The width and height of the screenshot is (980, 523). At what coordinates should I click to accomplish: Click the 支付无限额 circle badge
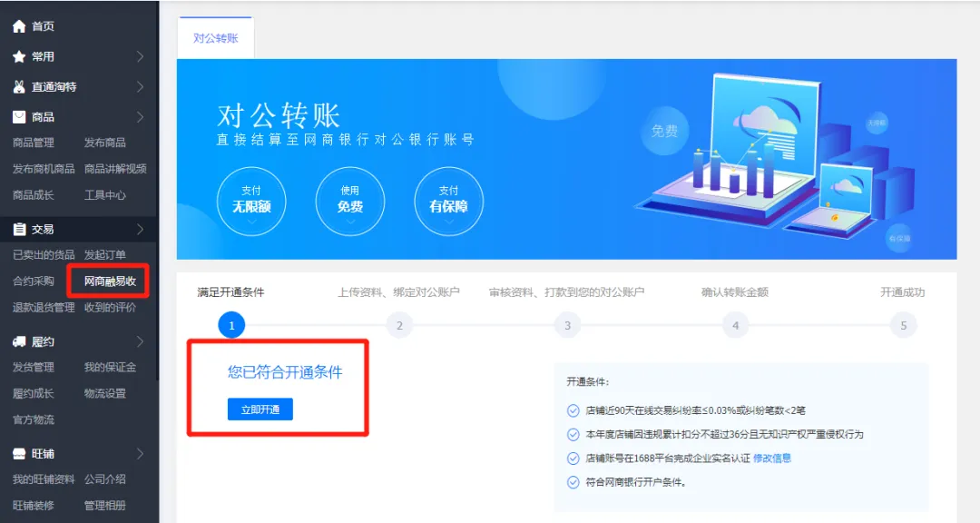click(251, 202)
